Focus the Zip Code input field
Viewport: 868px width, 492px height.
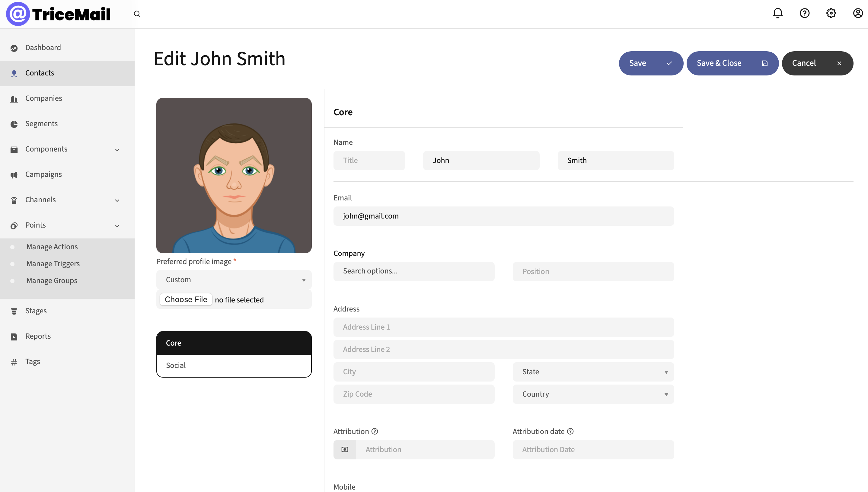414,394
